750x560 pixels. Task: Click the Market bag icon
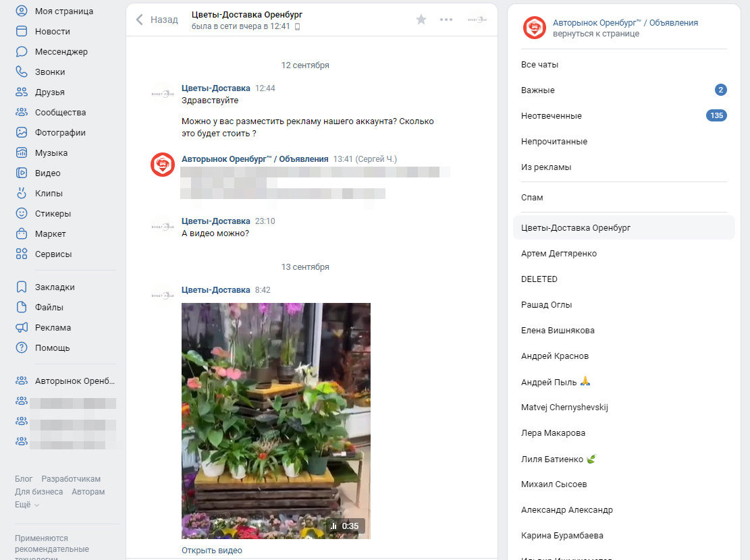[x=22, y=234]
